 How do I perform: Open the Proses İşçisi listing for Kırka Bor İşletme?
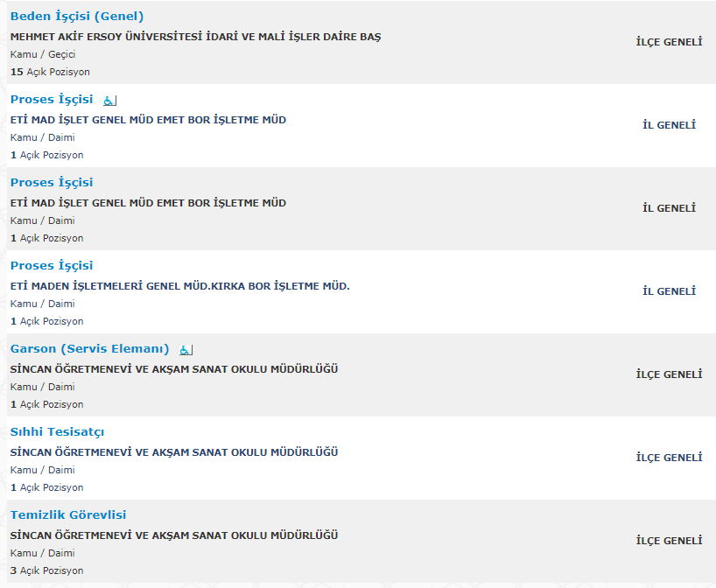point(52,266)
